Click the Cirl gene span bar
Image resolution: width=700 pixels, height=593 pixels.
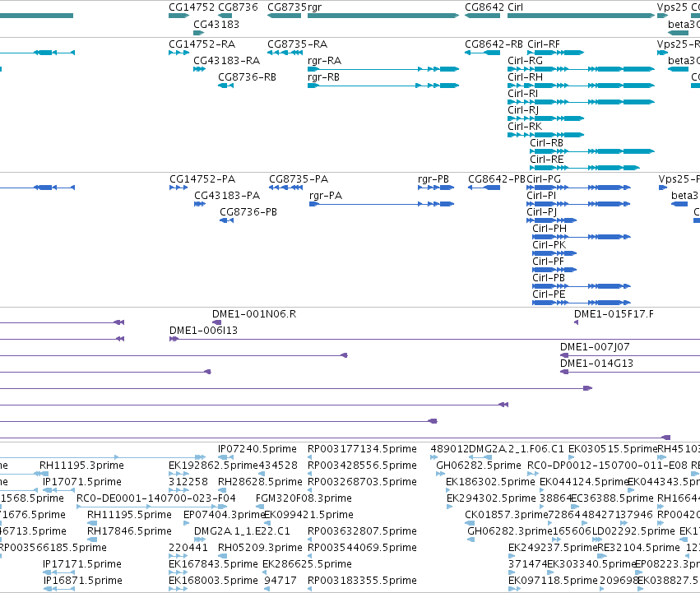click(x=582, y=16)
